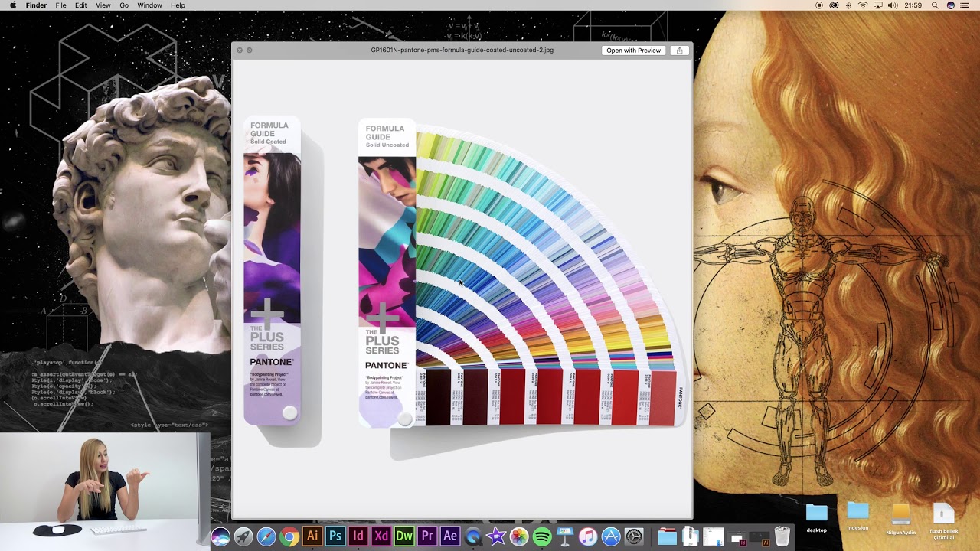Open the Help menu
This screenshot has height=551, width=980.
tap(178, 5)
